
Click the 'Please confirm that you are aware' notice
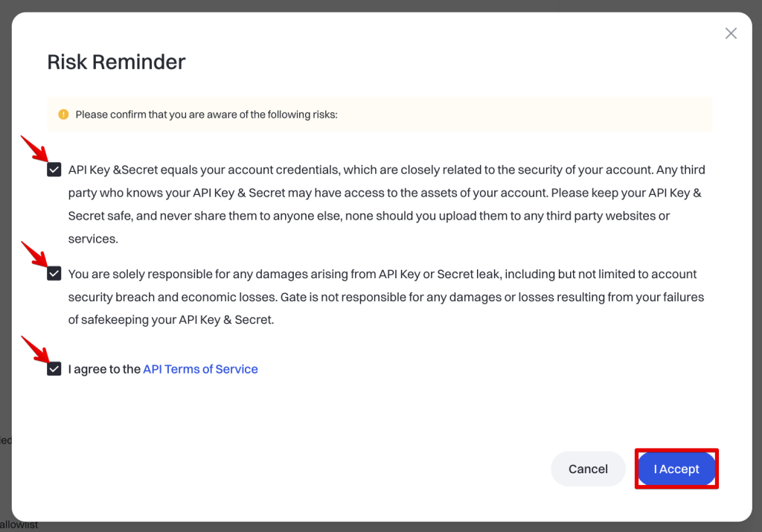point(206,115)
